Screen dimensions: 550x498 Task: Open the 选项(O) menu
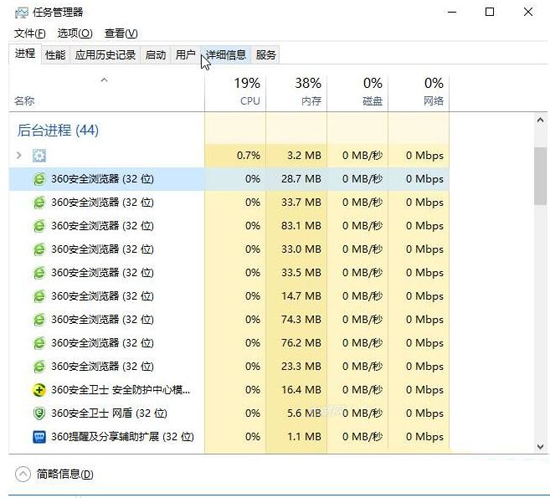tap(75, 34)
